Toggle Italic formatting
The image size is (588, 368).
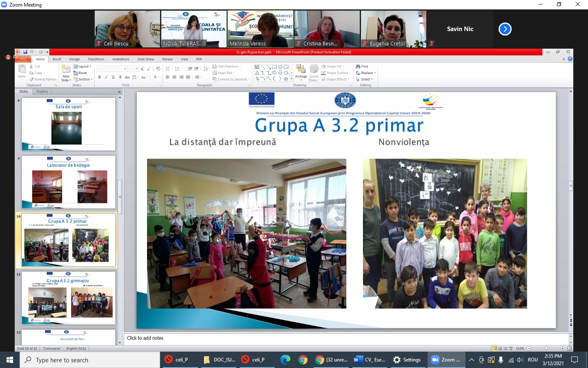106,77
